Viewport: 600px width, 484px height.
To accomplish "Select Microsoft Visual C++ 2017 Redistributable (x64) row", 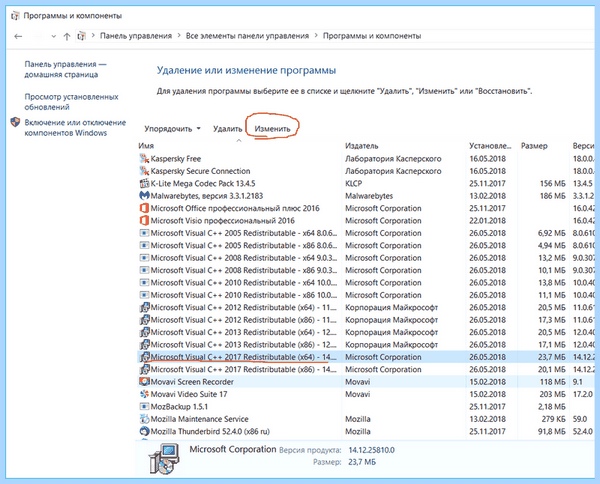I will (x=365, y=357).
